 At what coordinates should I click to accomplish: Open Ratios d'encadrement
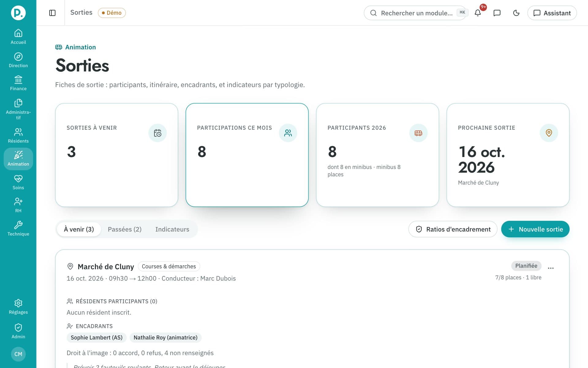tap(453, 229)
